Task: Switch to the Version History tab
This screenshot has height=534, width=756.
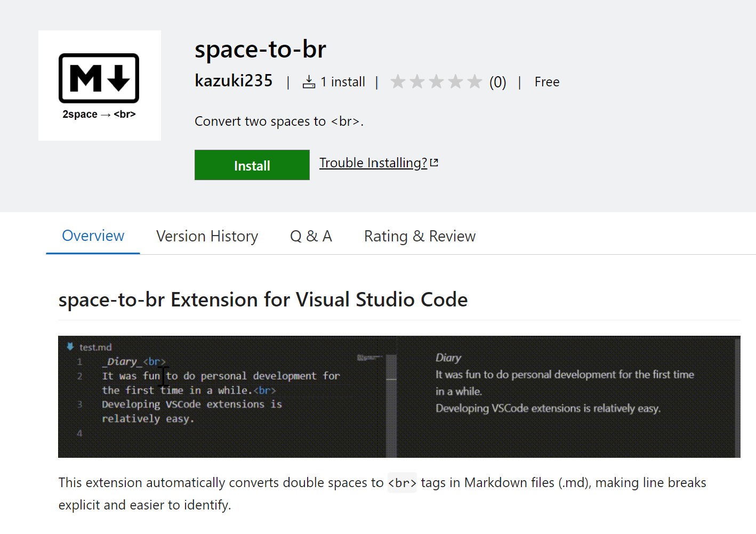Action: click(207, 236)
